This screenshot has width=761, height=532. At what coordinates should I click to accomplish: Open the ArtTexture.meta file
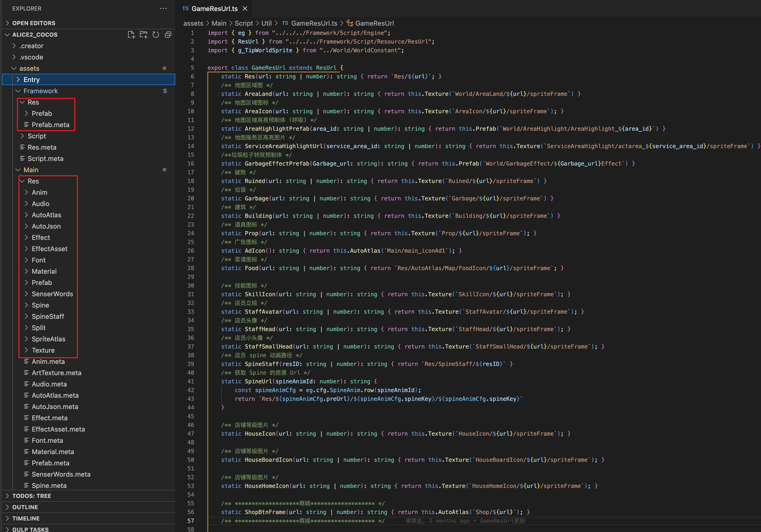56,373
